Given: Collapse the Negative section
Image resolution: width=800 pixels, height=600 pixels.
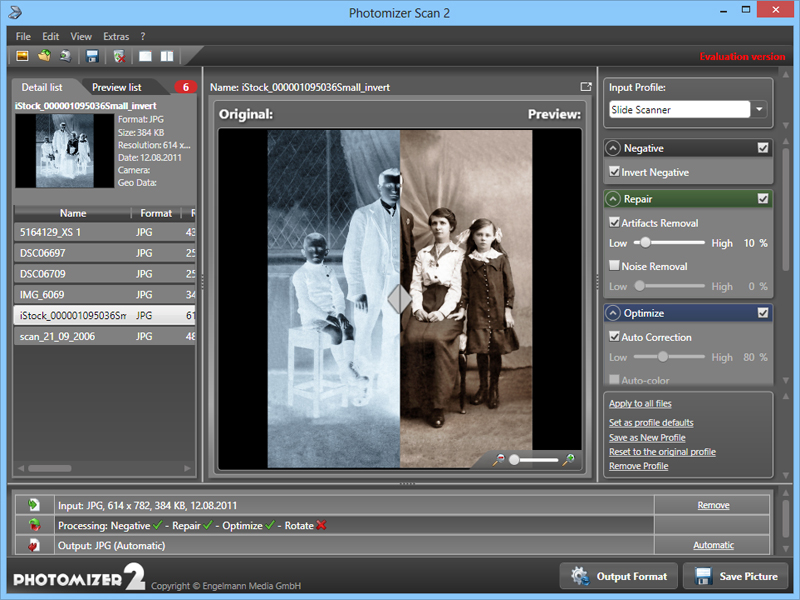Looking at the screenshot, I should tap(612, 148).
